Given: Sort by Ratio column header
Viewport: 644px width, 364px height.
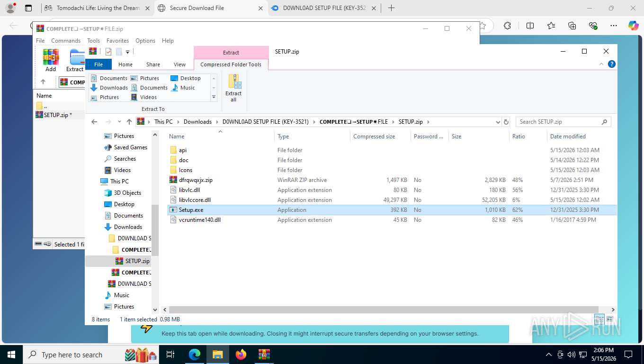Looking at the screenshot, I should [x=528, y=136].
